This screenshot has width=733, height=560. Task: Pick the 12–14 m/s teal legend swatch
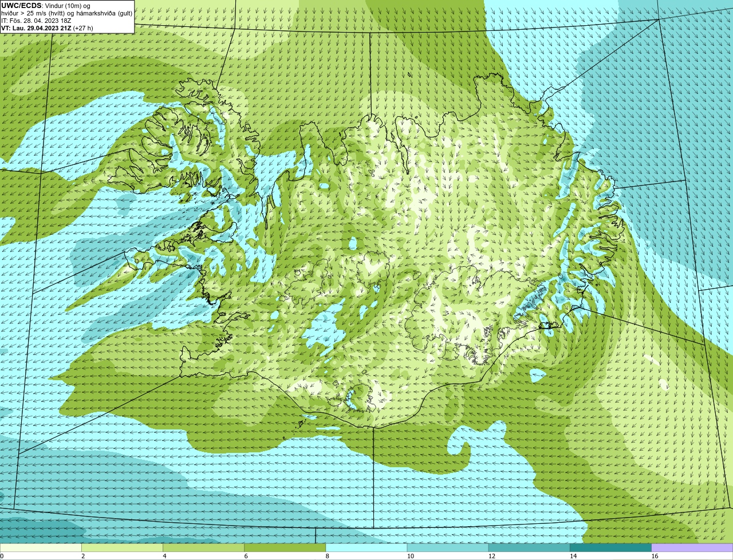[x=529, y=548]
